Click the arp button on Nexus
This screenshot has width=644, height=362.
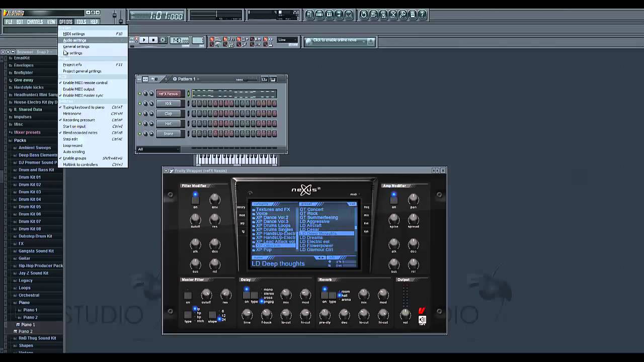tap(242, 223)
